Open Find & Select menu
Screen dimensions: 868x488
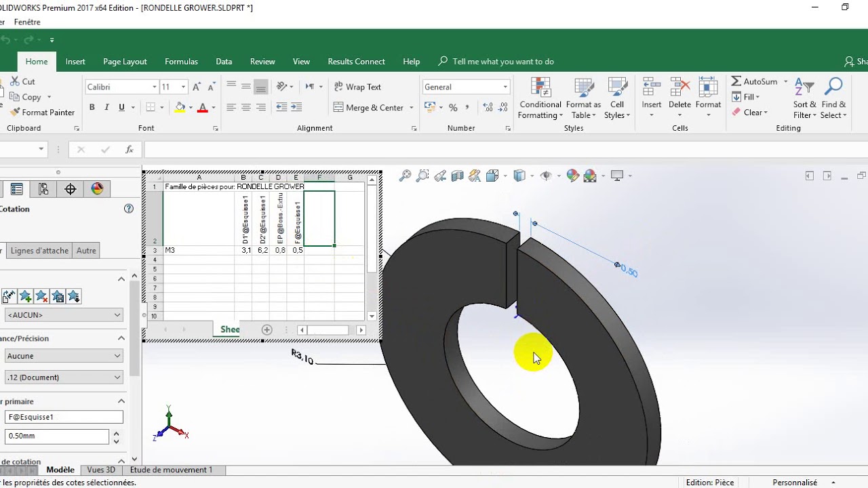pos(833,98)
